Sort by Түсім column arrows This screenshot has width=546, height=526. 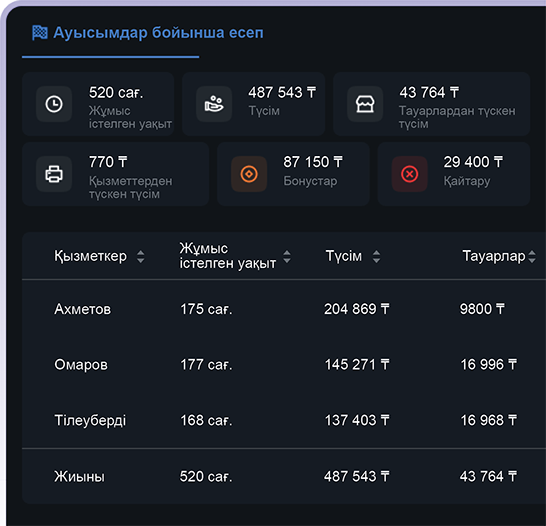(376, 257)
